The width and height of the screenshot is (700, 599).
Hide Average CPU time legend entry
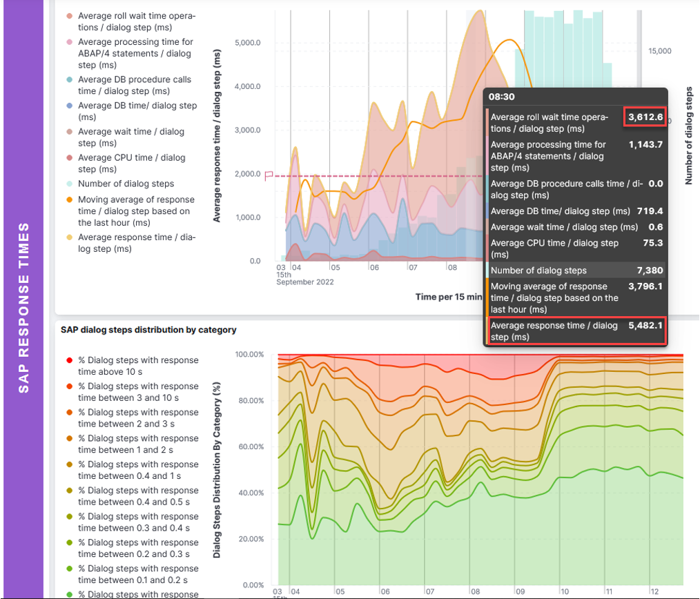tap(131, 164)
